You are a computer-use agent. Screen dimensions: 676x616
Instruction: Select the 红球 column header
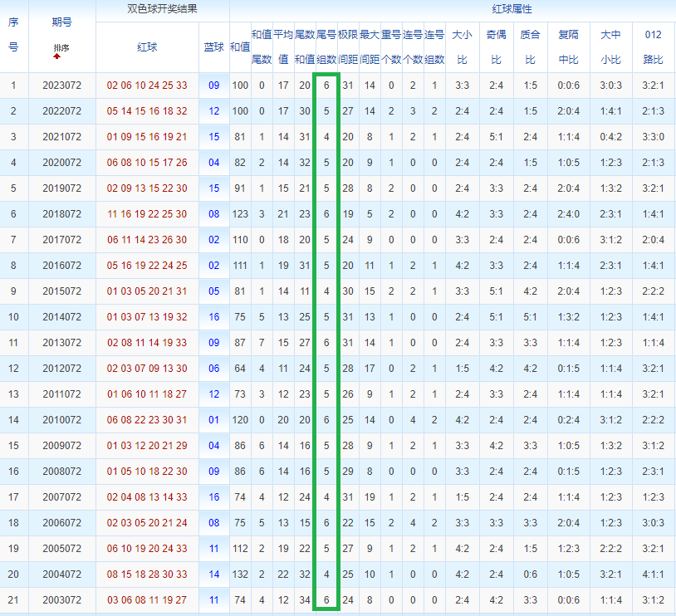pos(147,47)
